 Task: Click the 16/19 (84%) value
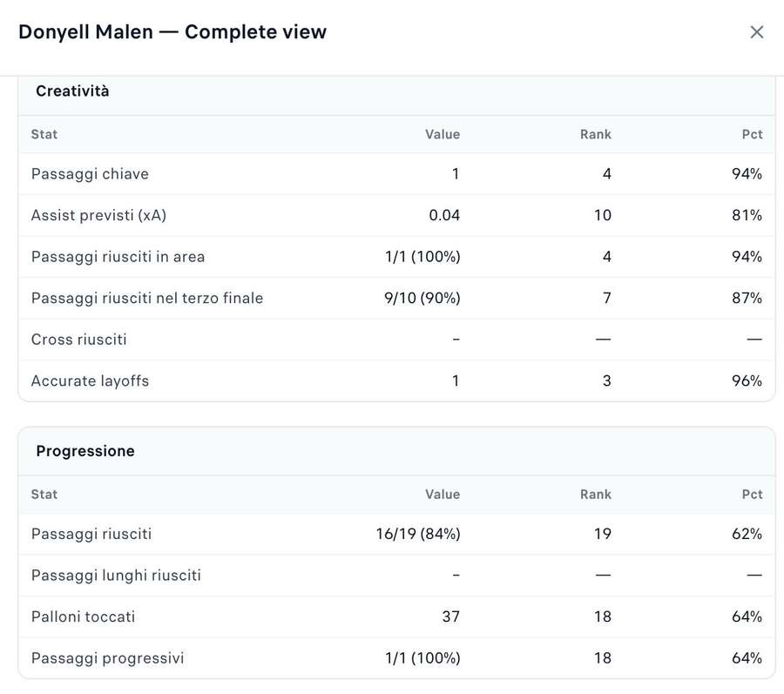pyautogui.click(x=418, y=534)
